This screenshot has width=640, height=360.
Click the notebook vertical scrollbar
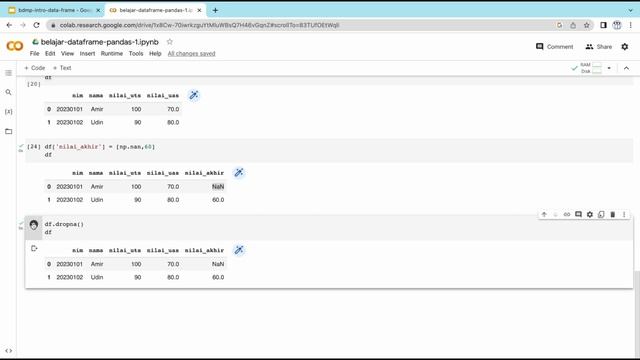point(637,314)
